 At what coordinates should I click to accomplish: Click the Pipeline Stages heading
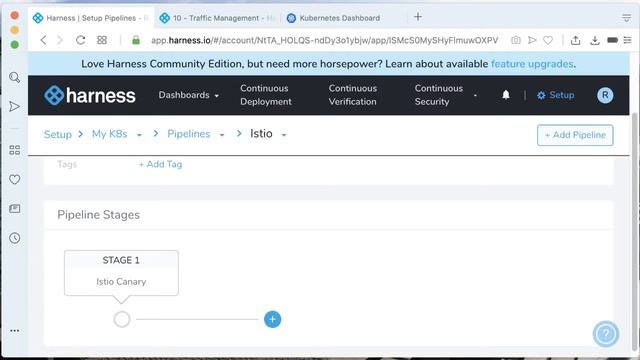pos(98,215)
